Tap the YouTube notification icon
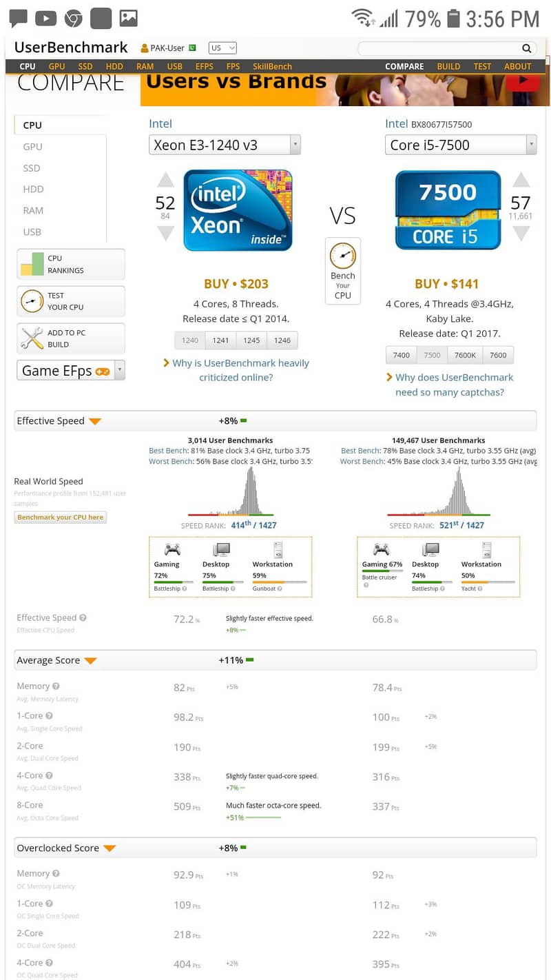The image size is (551, 980). pos(46,19)
